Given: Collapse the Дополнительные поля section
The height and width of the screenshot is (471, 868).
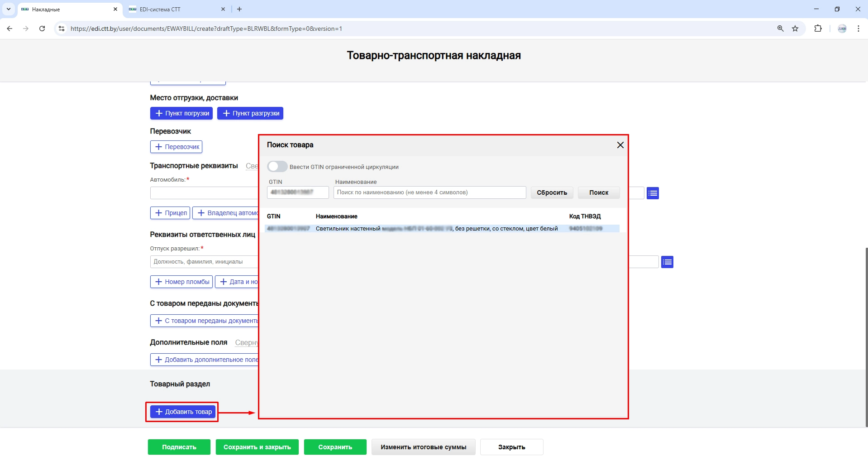Looking at the screenshot, I should (x=247, y=343).
